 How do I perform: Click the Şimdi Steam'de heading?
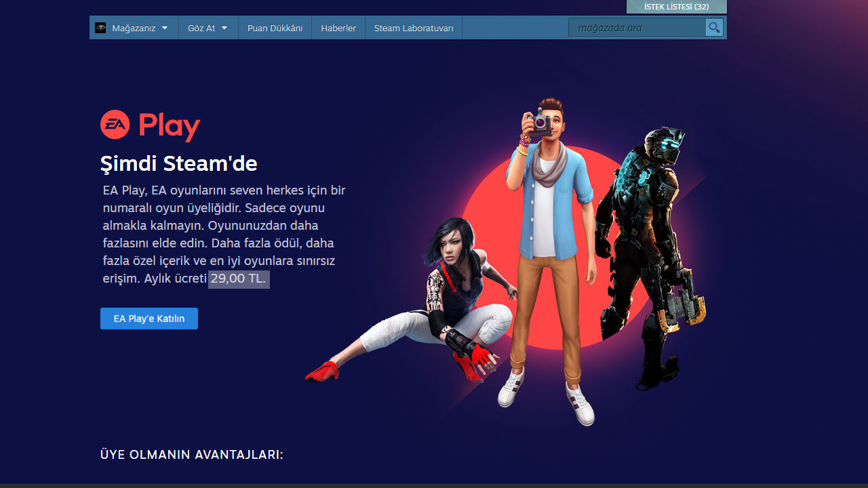click(x=179, y=163)
